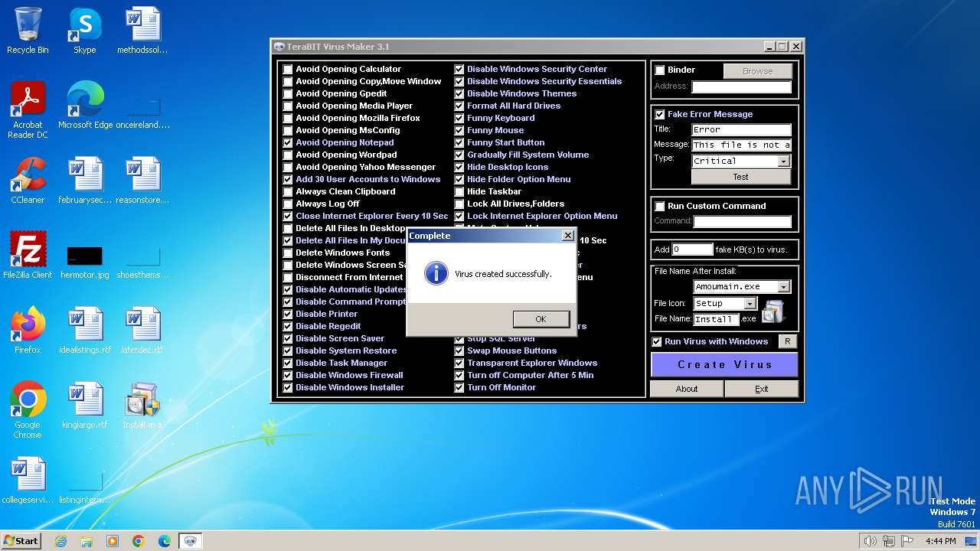Select the Microsoft Edge desktop shortcut
Screen dimensions: 980x551
coord(85,106)
